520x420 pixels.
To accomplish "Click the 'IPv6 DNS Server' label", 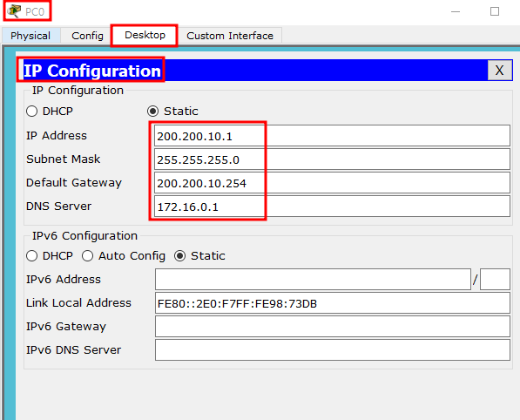I will click(74, 349).
